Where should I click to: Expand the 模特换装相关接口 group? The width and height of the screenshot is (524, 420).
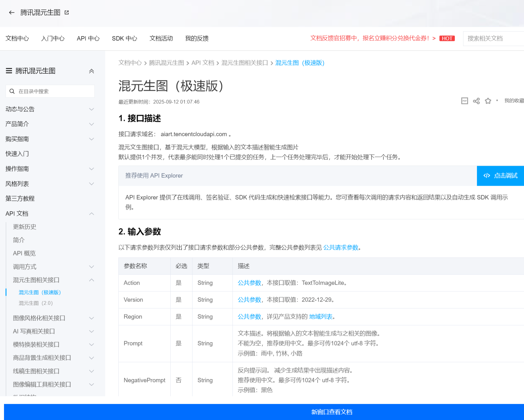91,345
